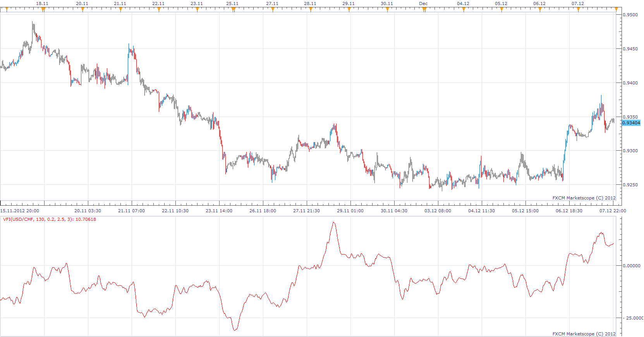This screenshot has width=644, height=337.
Task: Click the orange day marker for 20.11
Action: click(82, 9)
